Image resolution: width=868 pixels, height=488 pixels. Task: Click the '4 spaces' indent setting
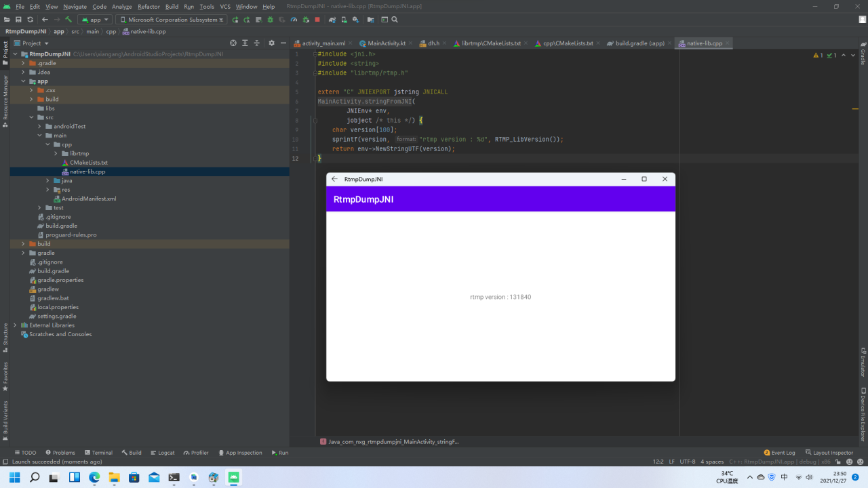pos(712,462)
